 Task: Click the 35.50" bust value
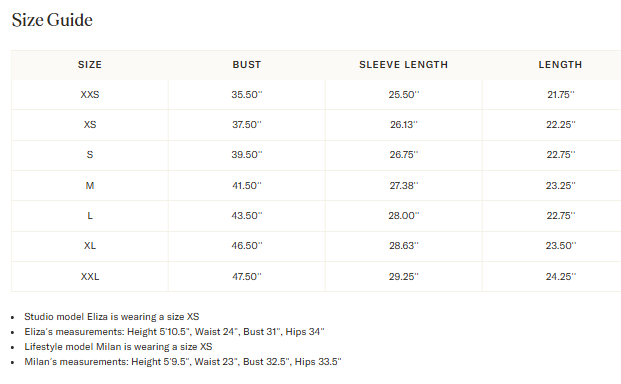click(x=247, y=95)
